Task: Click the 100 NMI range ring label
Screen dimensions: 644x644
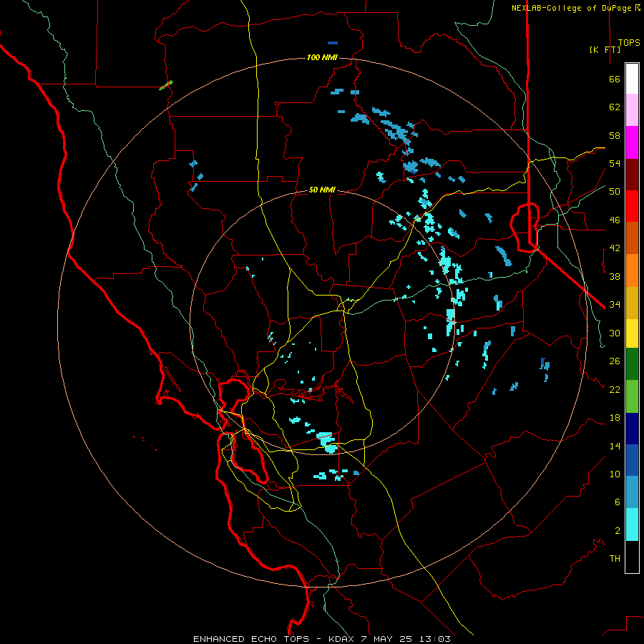Action: tap(322, 57)
